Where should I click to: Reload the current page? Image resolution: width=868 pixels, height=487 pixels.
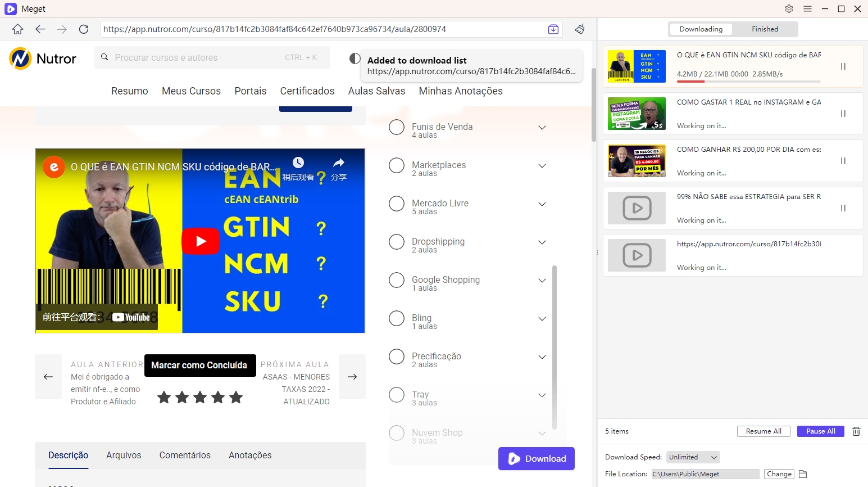click(x=84, y=29)
